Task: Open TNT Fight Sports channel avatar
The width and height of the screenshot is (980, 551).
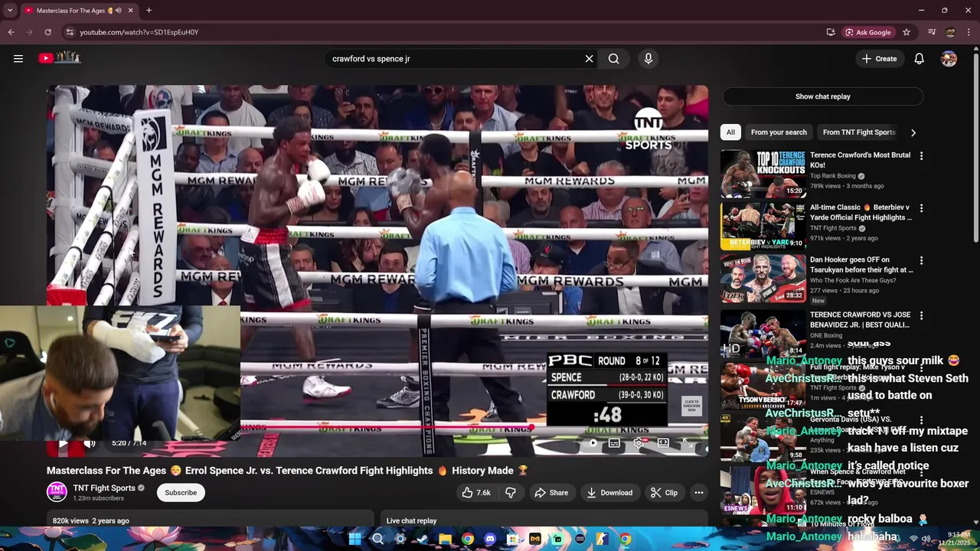Action: (x=57, y=492)
